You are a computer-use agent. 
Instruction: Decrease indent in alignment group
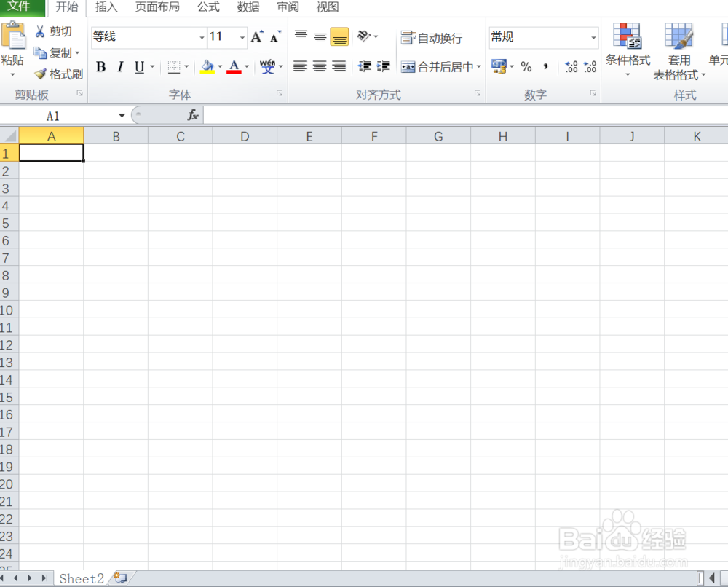coord(365,66)
